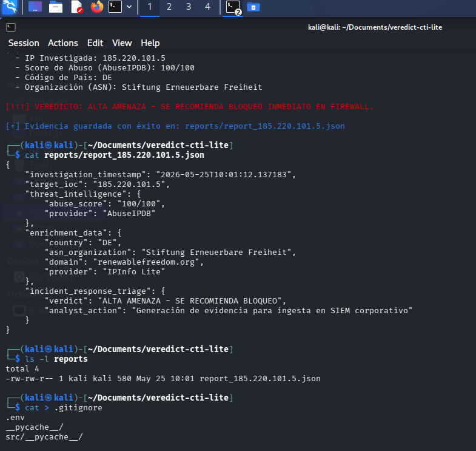The width and height of the screenshot is (476, 451).
Task: Click the "provider": "IPInfo Lite" line
Action: pos(105,272)
